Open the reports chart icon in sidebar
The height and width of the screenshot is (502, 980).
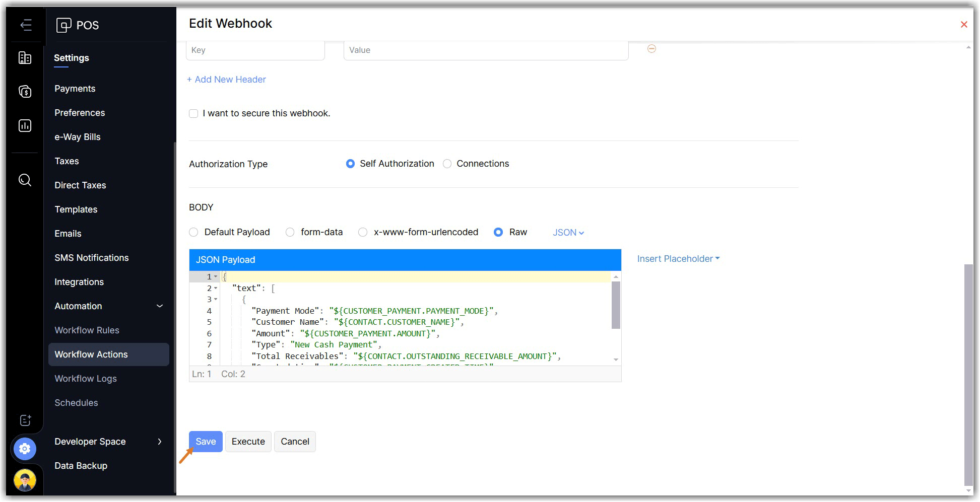click(x=25, y=125)
